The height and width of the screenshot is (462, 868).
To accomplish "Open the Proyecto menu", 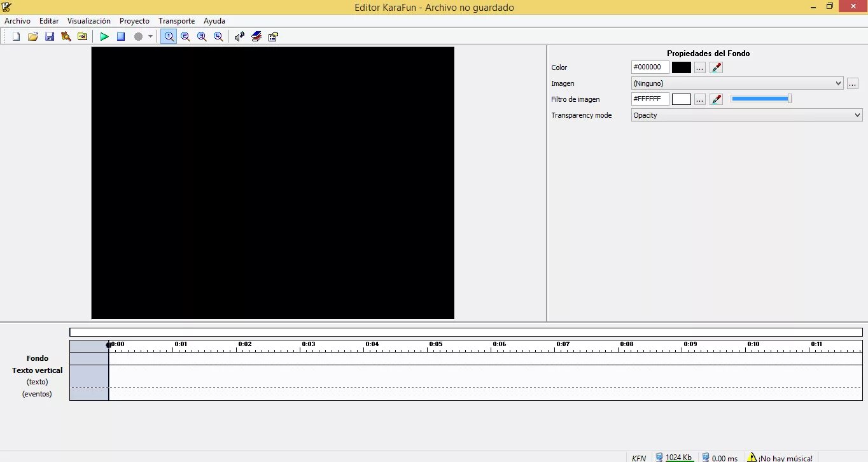I will (x=134, y=21).
